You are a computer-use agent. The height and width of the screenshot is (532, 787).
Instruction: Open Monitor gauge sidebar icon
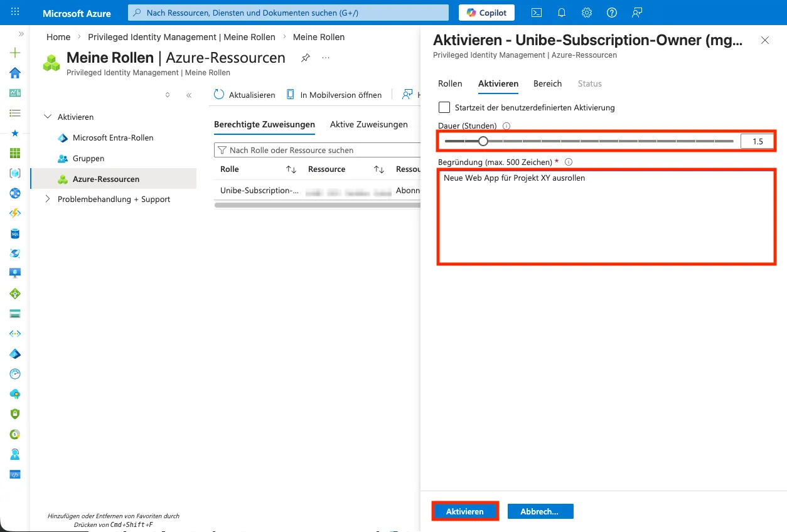coord(15,374)
